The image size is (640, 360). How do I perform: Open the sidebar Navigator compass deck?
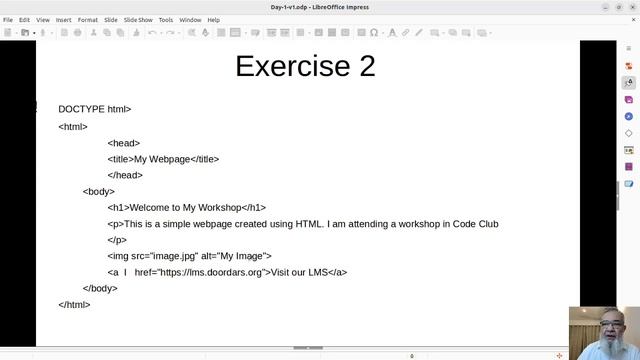(629, 117)
